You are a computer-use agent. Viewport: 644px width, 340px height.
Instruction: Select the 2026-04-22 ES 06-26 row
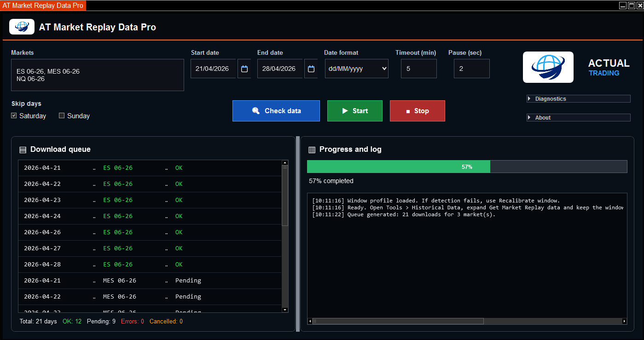tap(150, 184)
